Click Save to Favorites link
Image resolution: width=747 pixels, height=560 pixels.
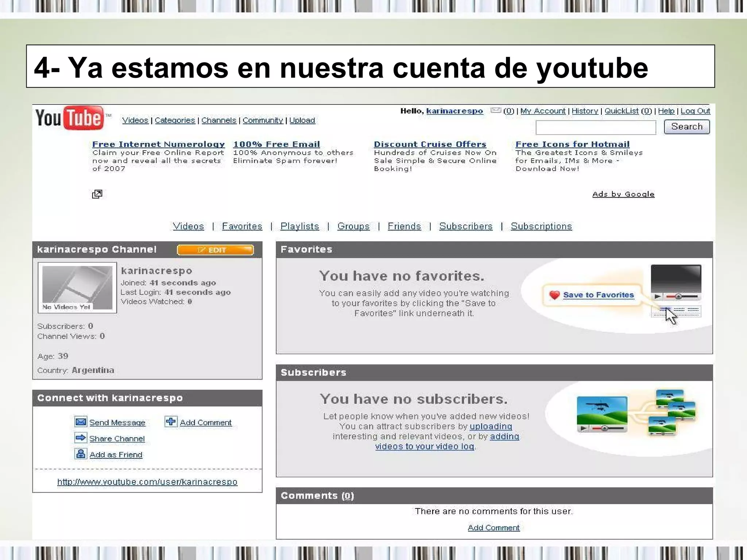click(598, 295)
